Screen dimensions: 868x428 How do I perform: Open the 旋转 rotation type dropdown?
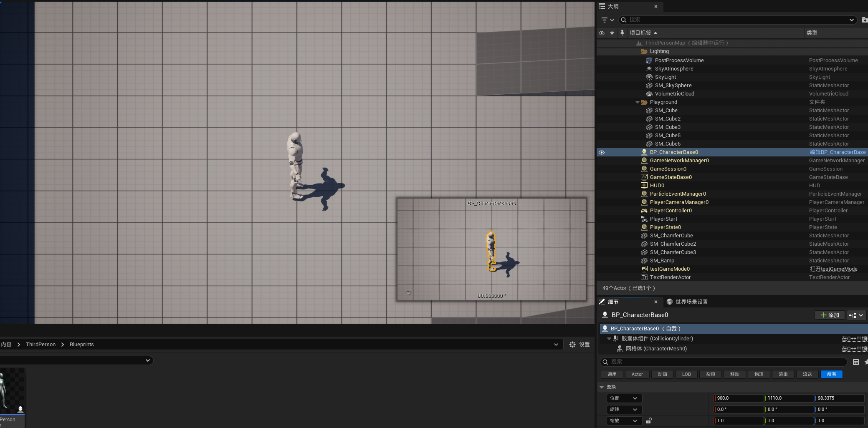coord(624,410)
